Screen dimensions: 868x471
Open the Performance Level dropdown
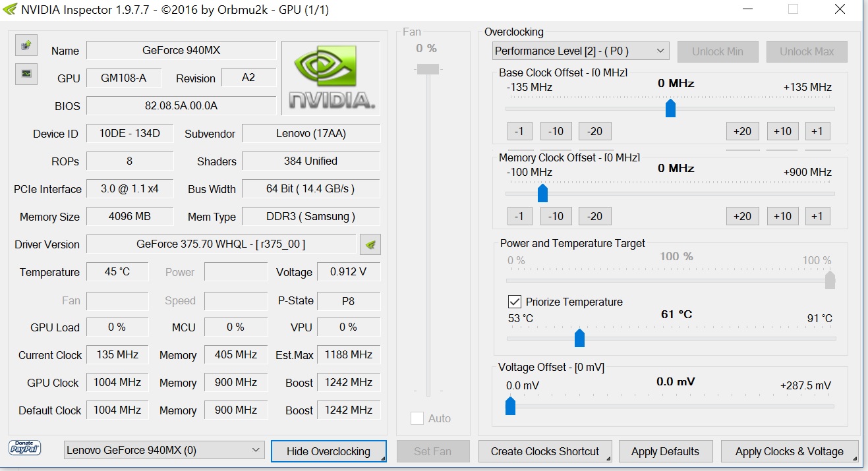point(581,51)
